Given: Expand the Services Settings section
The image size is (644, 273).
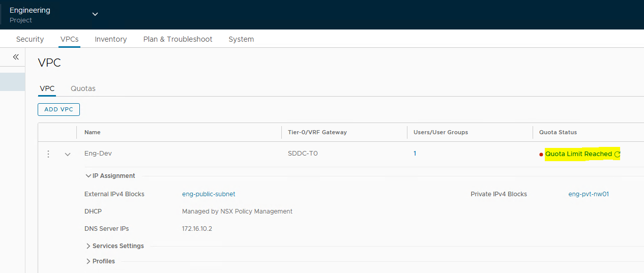Looking at the screenshot, I should pos(89,246).
